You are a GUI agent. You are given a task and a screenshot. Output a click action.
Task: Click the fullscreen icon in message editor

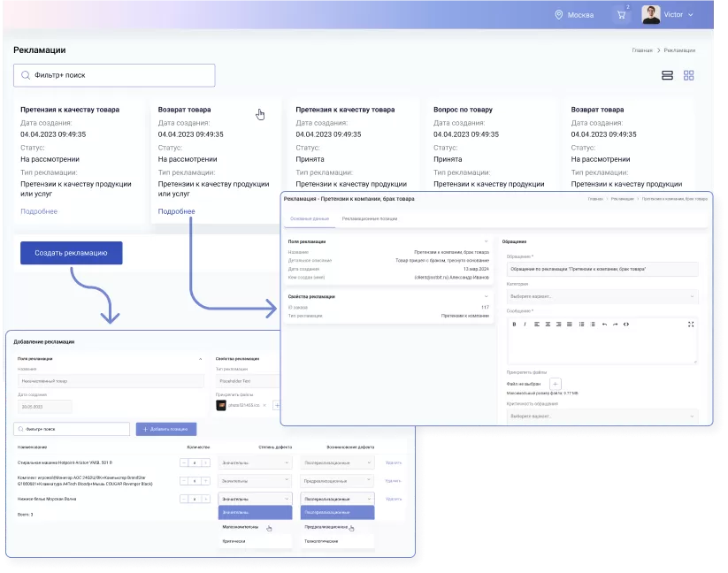691,325
